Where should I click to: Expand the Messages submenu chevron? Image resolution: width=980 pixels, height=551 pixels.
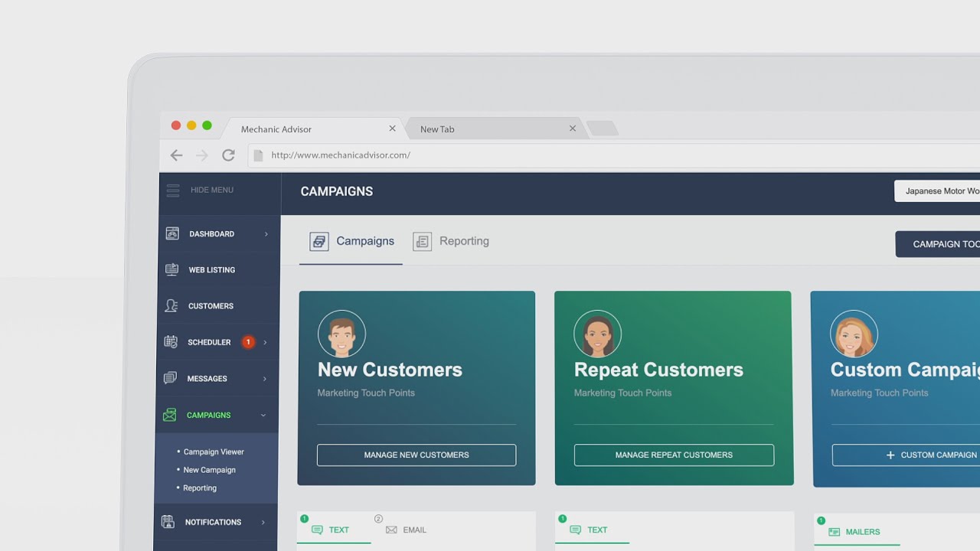click(x=265, y=379)
